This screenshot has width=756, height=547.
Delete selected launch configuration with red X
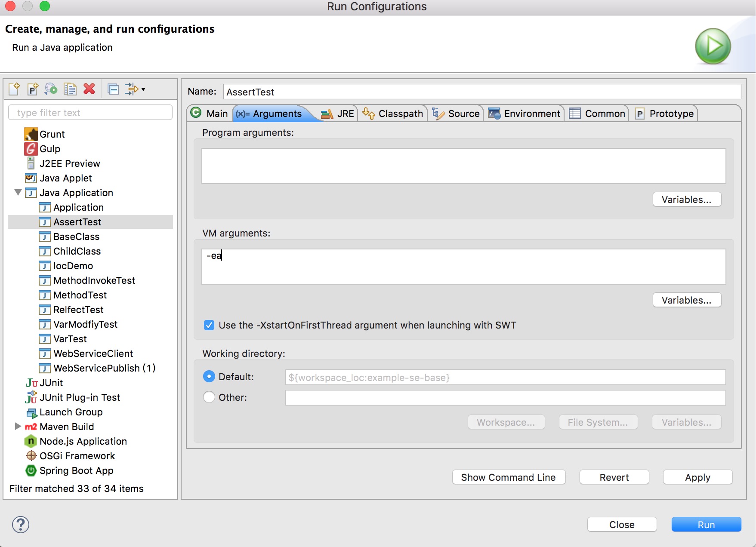(89, 89)
